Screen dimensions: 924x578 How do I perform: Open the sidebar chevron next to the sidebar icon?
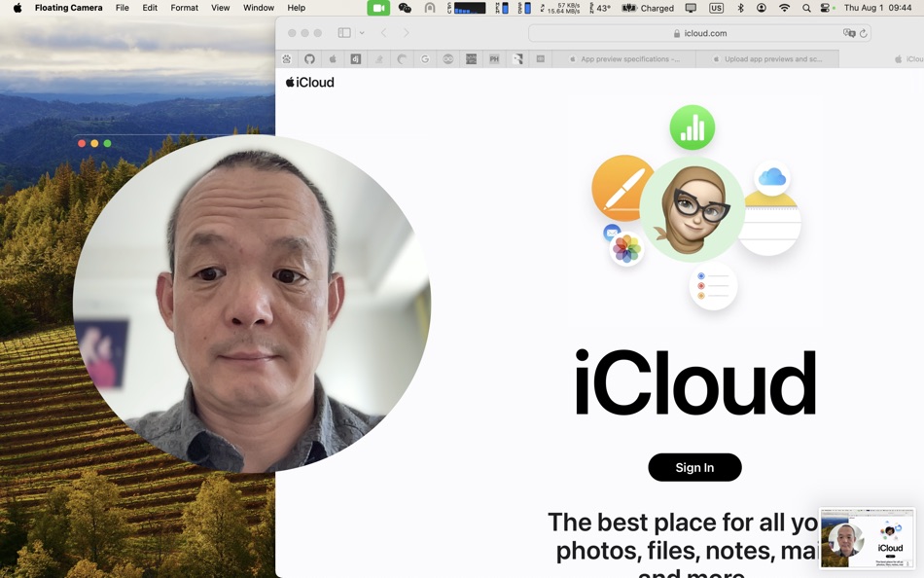(362, 33)
